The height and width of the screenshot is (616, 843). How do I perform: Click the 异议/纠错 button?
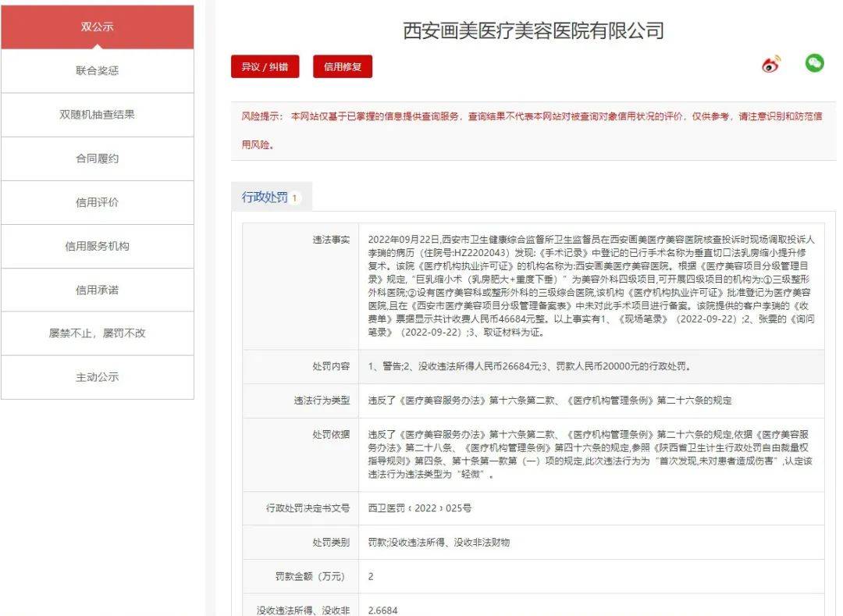click(265, 66)
